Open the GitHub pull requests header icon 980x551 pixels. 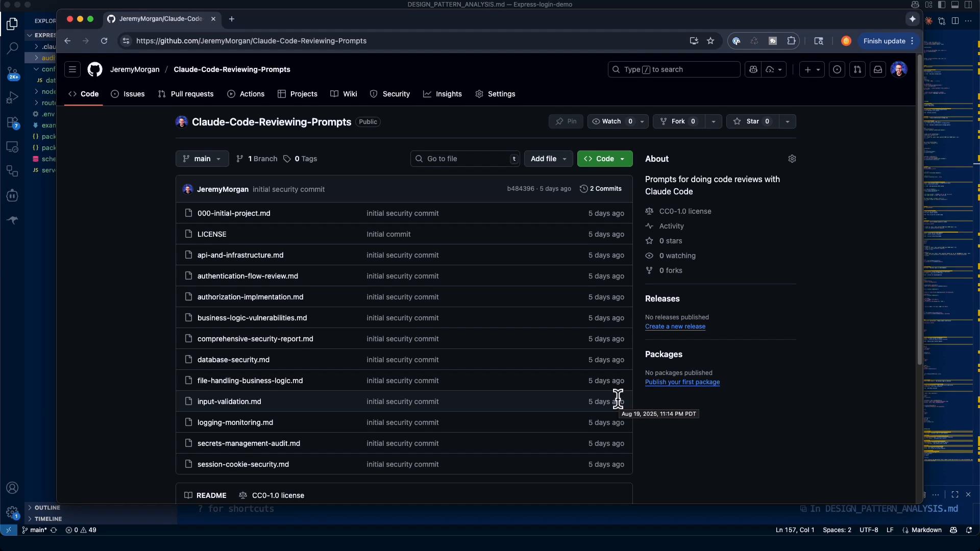857,69
